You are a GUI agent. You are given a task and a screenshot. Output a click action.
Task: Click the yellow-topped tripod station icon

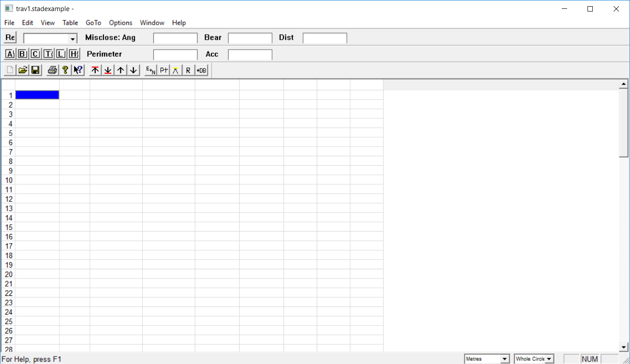176,70
